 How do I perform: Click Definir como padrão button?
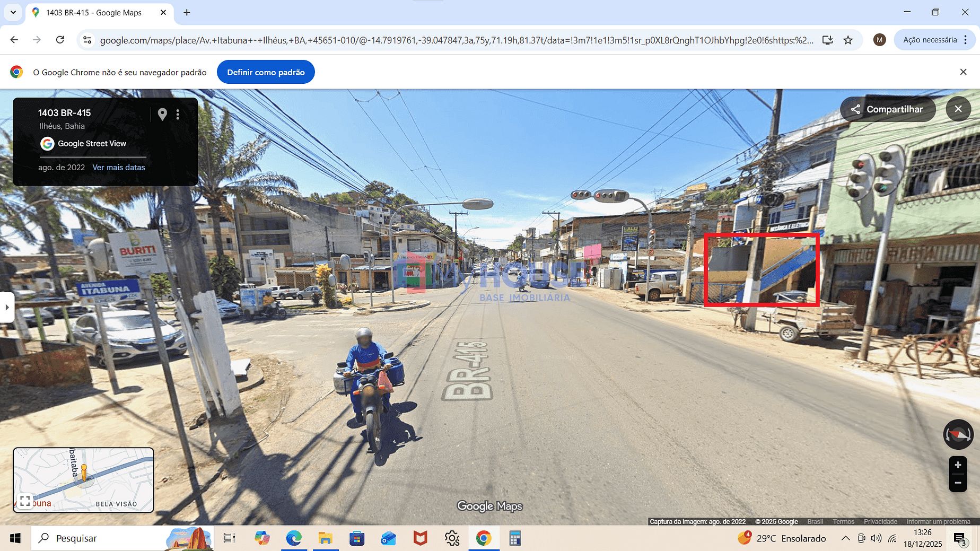click(266, 72)
